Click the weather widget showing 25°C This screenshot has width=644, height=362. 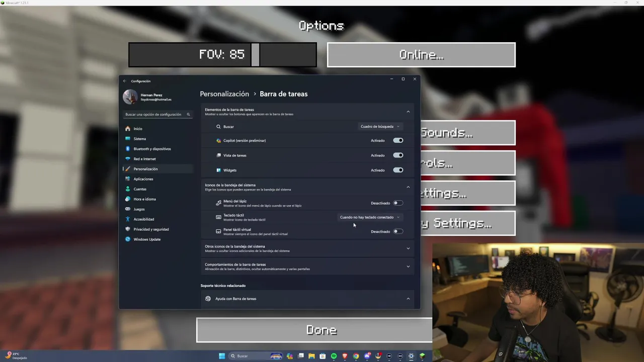pos(16,355)
